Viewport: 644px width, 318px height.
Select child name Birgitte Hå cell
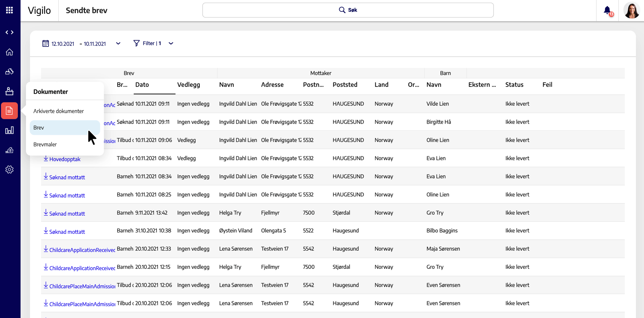[x=438, y=122]
